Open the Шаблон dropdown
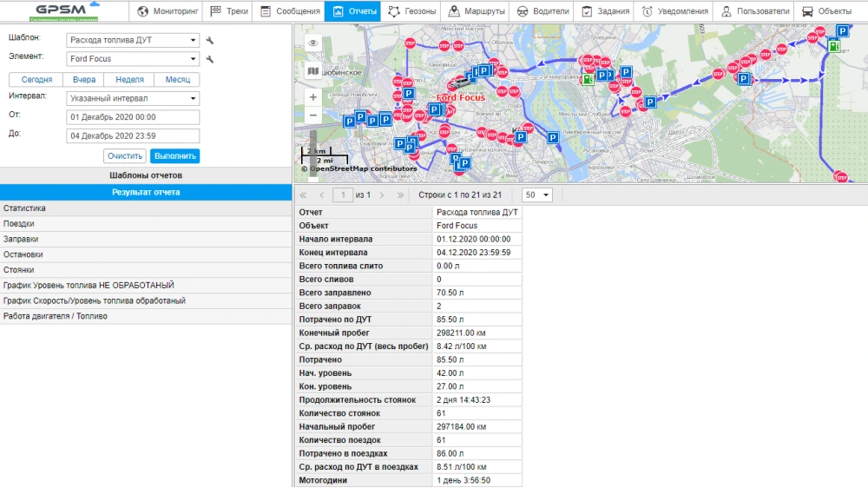Viewport: 868px width, 488px height. point(133,40)
